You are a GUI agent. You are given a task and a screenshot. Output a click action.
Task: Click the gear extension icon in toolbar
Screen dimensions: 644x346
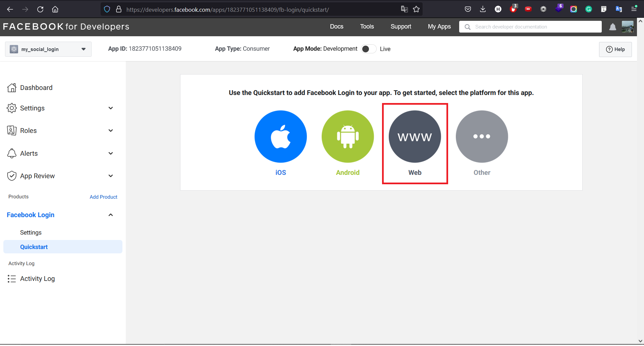click(x=543, y=9)
